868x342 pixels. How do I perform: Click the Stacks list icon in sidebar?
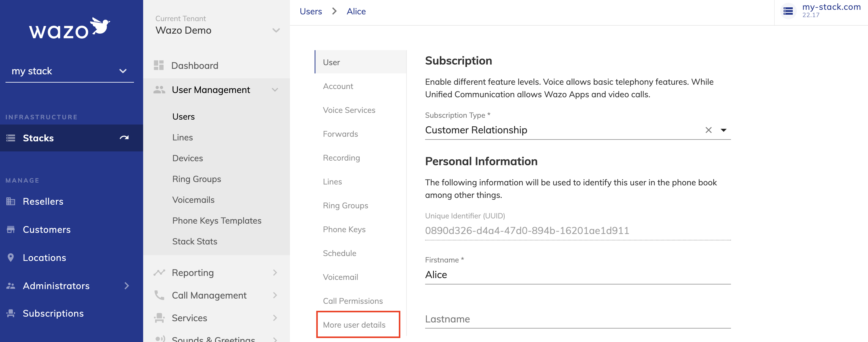11,138
